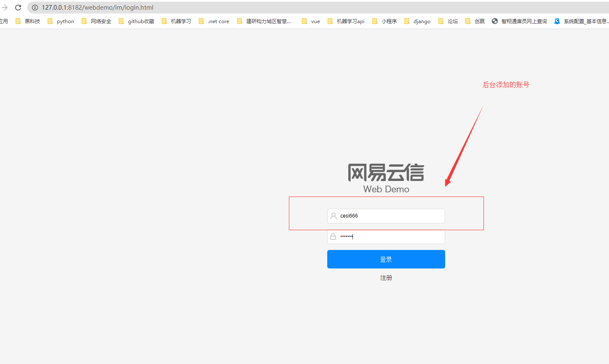Click the browser forward arrow
The width and height of the screenshot is (609, 364).
click(5, 8)
